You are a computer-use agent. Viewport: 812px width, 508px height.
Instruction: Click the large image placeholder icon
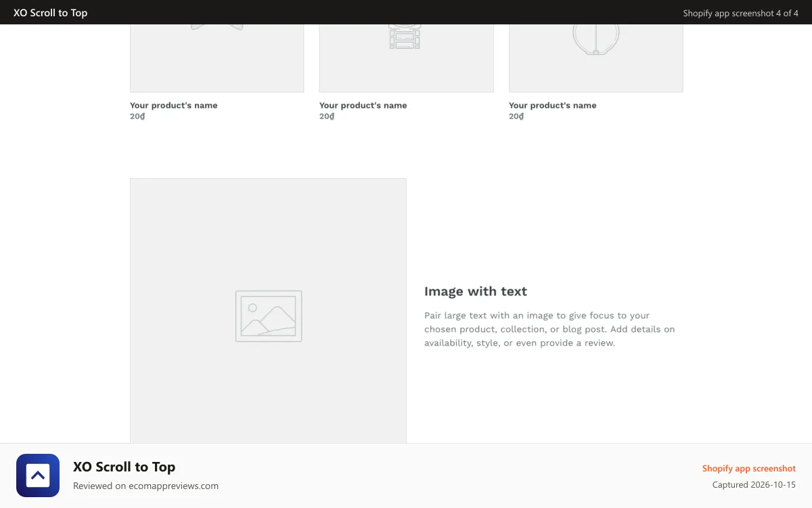[269, 316]
